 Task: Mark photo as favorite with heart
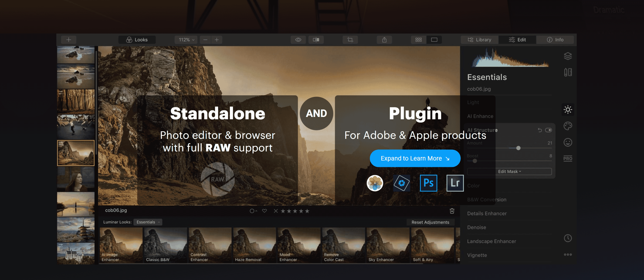pos(264,211)
